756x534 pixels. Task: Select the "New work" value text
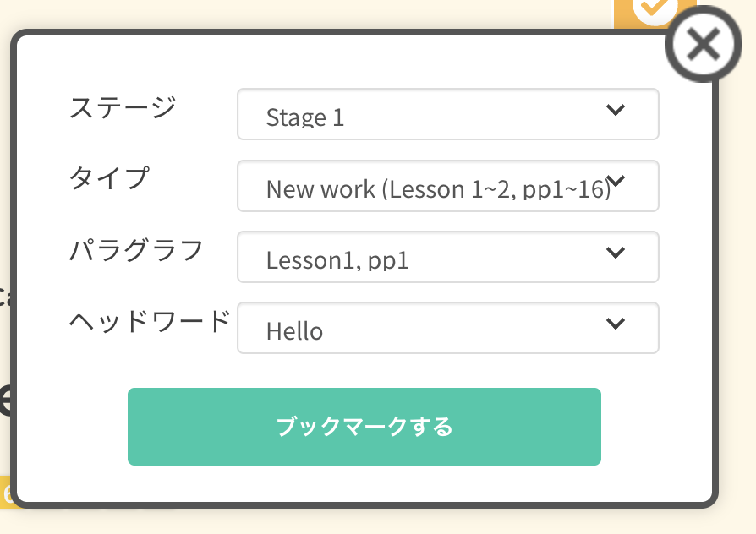coord(320,189)
